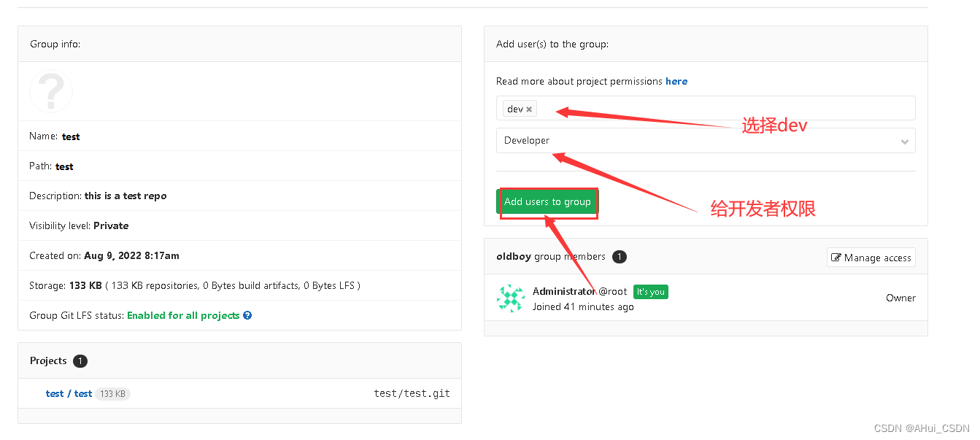
Task: Open the test / test project link
Action: pos(69,394)
